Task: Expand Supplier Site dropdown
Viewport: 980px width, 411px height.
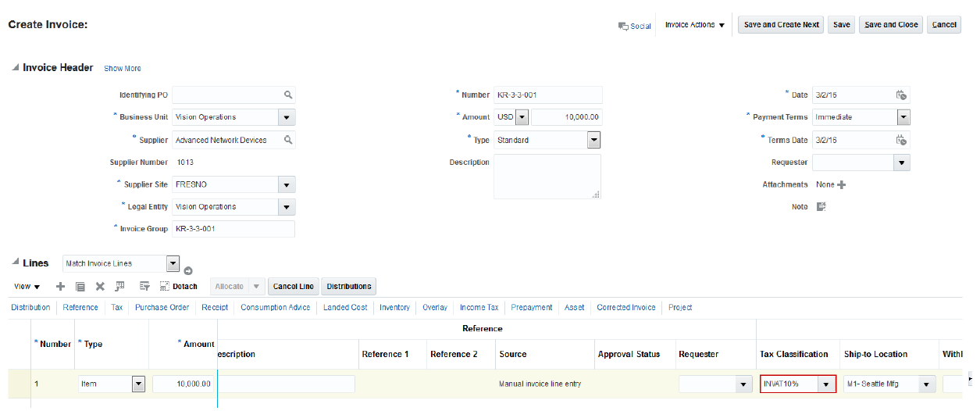Action: tap(287, 185)
